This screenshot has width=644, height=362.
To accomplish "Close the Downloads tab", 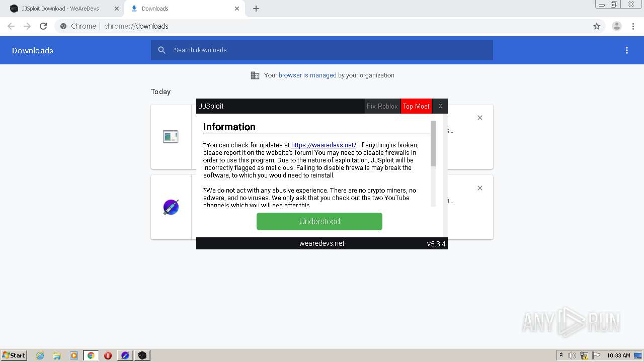I will [237, 9].
